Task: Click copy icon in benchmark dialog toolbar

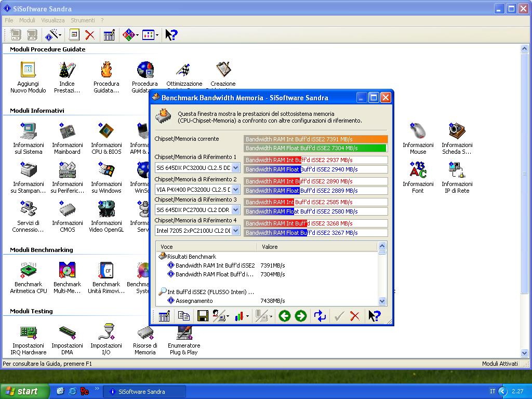Action: click(x=183, y=316)
